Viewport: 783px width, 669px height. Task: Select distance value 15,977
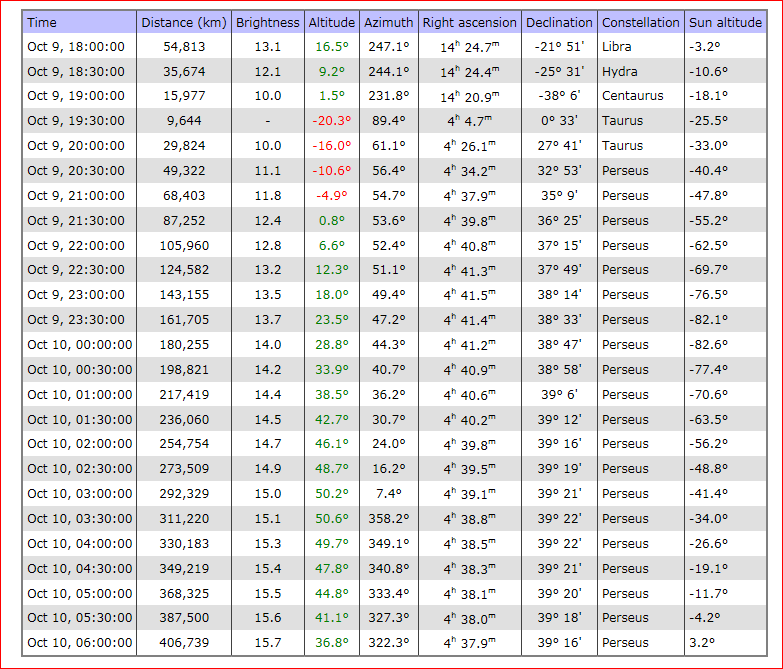(x=184, y=95)
